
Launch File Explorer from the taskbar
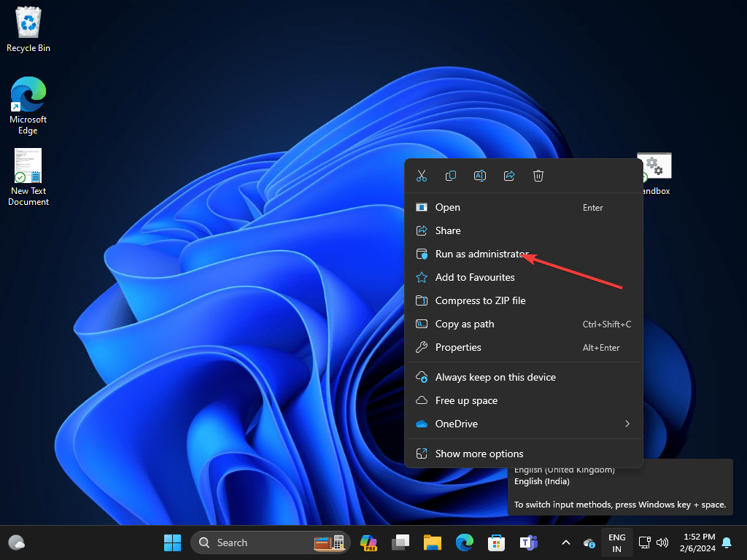point(433,542)
